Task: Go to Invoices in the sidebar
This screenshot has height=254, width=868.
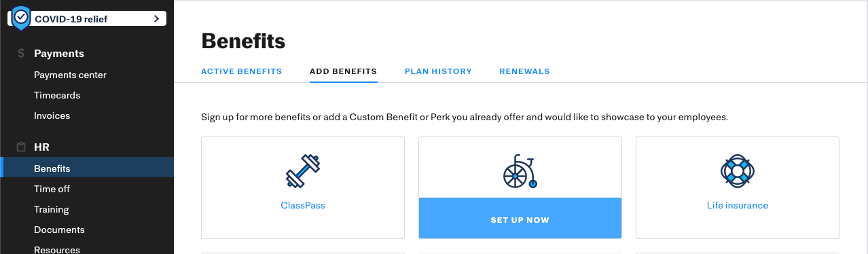Action: click(x=52, y=116)
